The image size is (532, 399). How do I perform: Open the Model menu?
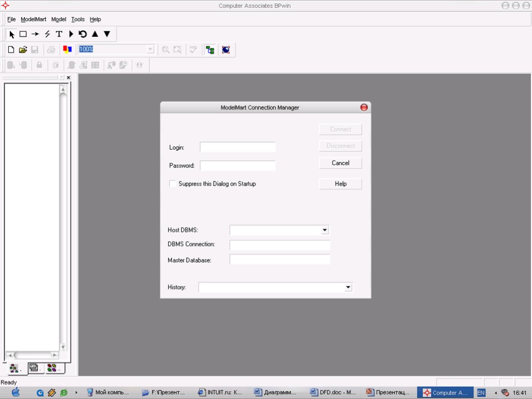click(58, 19)
